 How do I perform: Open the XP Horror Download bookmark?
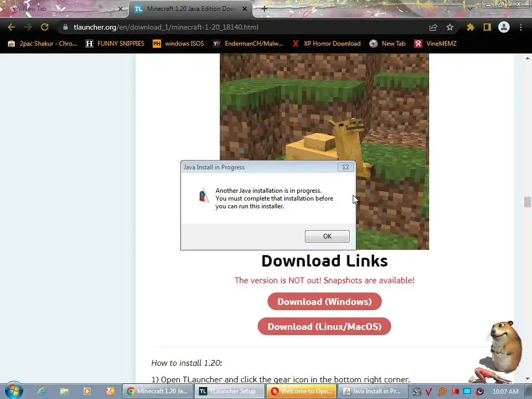(326, 44)
